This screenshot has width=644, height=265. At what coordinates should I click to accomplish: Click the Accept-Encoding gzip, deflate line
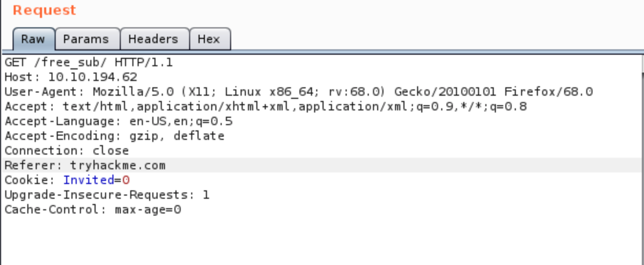click(114, 136)
